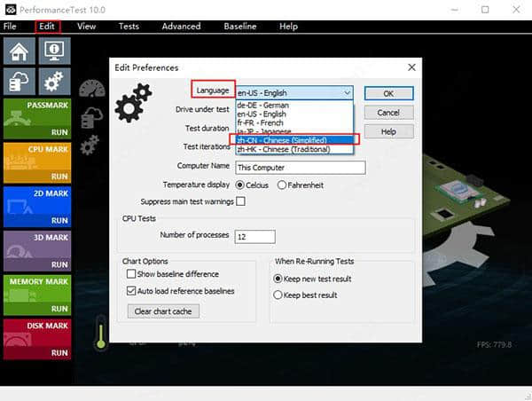Run the Memory Mark test tile
The image size is (532, 401).
(x=35, y=295)
